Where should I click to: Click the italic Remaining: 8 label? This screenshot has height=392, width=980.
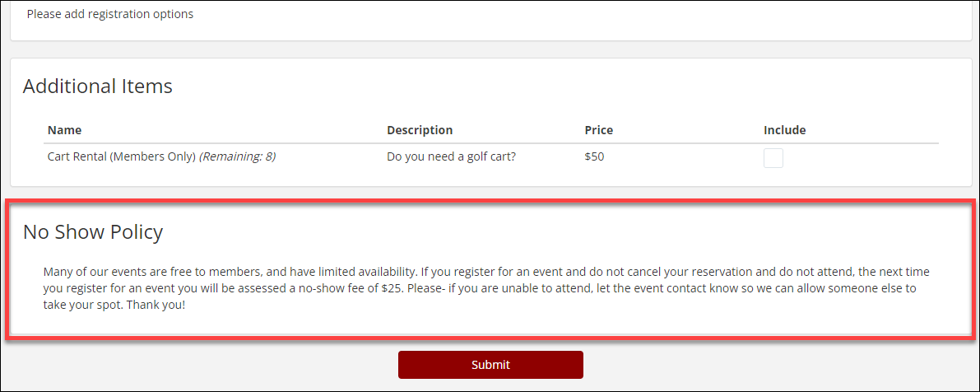click(237, 156)
